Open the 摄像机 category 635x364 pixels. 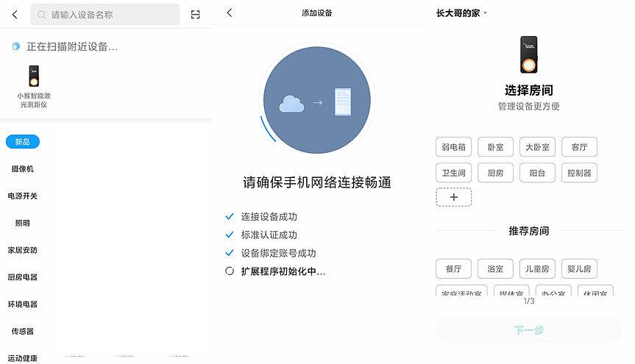23,169
